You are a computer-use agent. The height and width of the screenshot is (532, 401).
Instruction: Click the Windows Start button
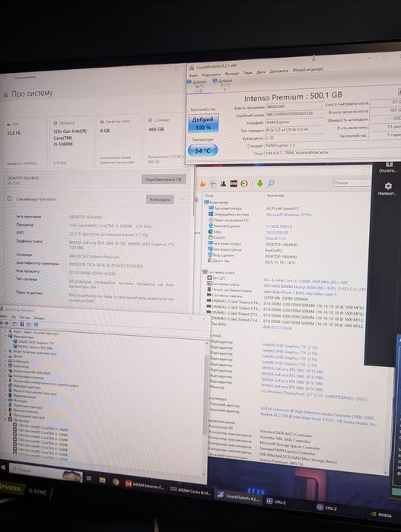tap(3, 467)
